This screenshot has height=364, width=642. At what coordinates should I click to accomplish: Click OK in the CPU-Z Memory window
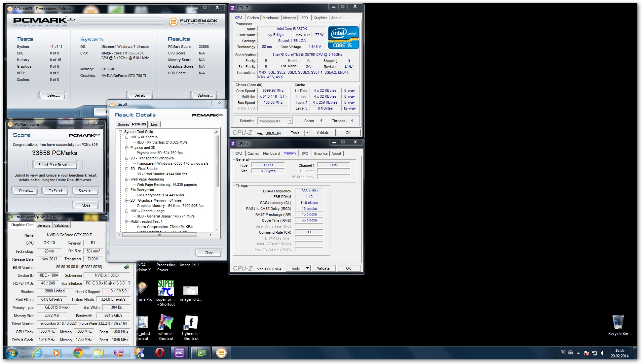[348, 268]
